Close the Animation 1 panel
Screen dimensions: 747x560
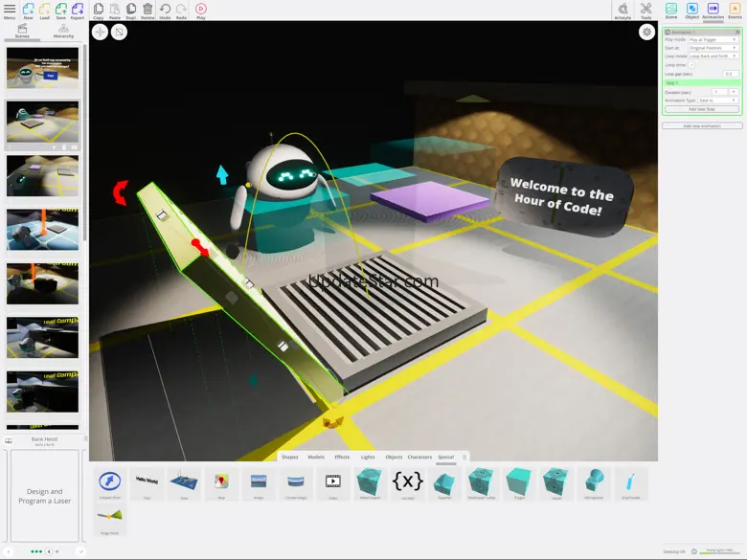click(x=737, y=32)
